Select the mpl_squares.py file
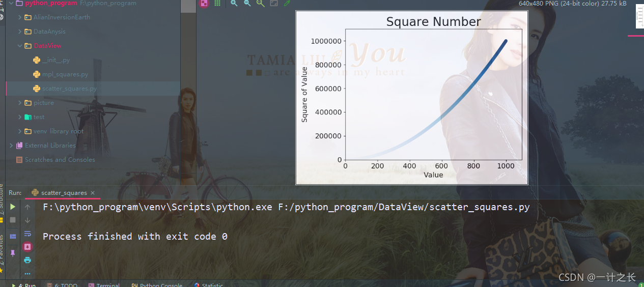Viewport: 644px width, 287px height. click(x=65, y=74)
